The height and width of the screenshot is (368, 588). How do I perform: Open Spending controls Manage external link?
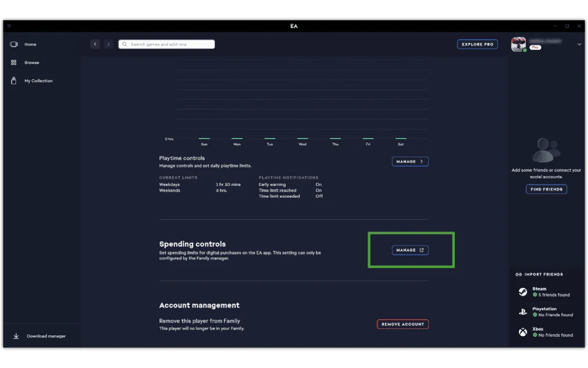click(x=410, y=250)
